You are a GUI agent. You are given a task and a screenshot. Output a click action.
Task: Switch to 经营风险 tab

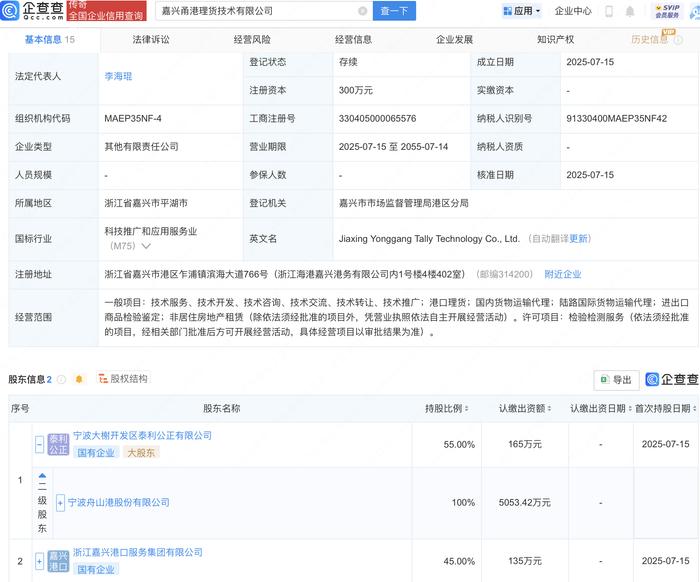click(x=252, y=40)
